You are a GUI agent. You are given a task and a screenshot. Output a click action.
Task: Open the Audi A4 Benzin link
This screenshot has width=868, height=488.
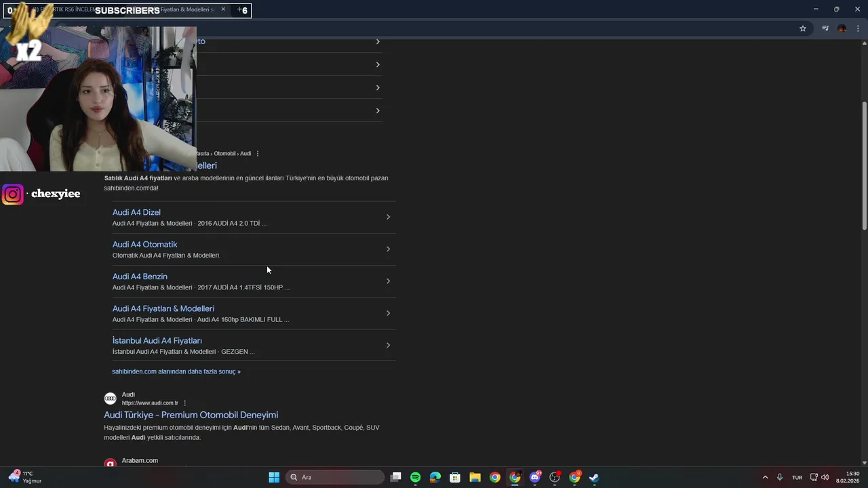[x=140, y=277]
